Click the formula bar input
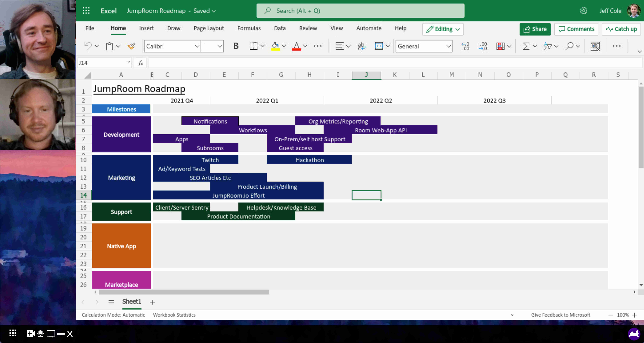This screenshot has height=343, width=644. [x=395, y=63]
